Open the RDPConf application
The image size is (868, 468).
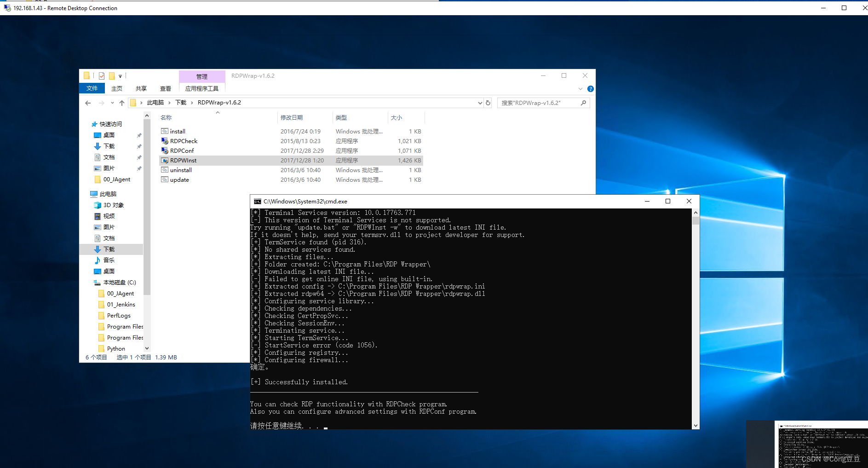coord(181,150)
